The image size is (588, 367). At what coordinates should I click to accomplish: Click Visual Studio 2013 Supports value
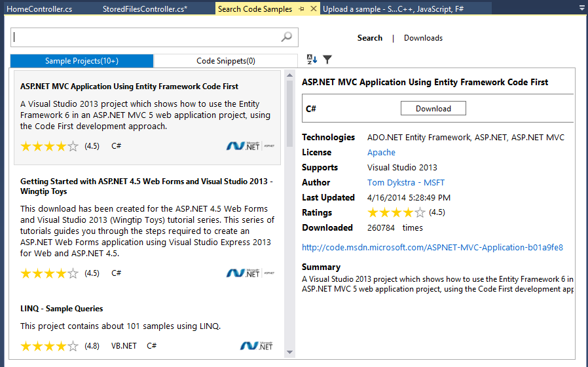[402, 167]
